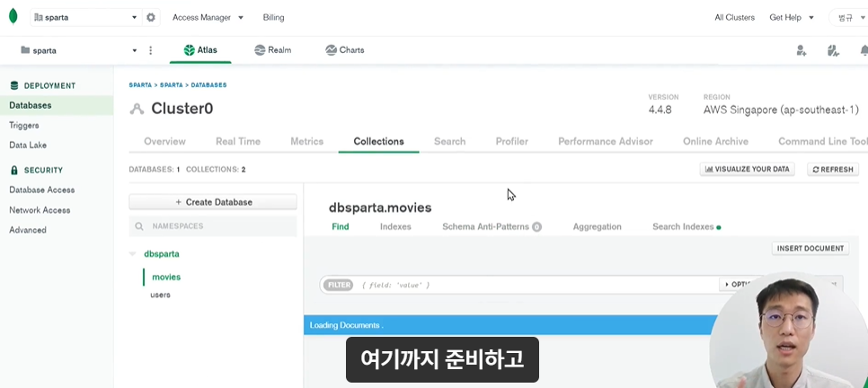Open the sparta project dropdown

tap(78, 50)
